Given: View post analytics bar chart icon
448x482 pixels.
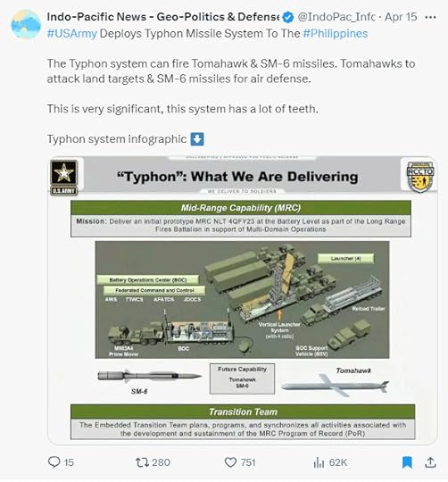Looking at the screenshot, I should (319, 462).
